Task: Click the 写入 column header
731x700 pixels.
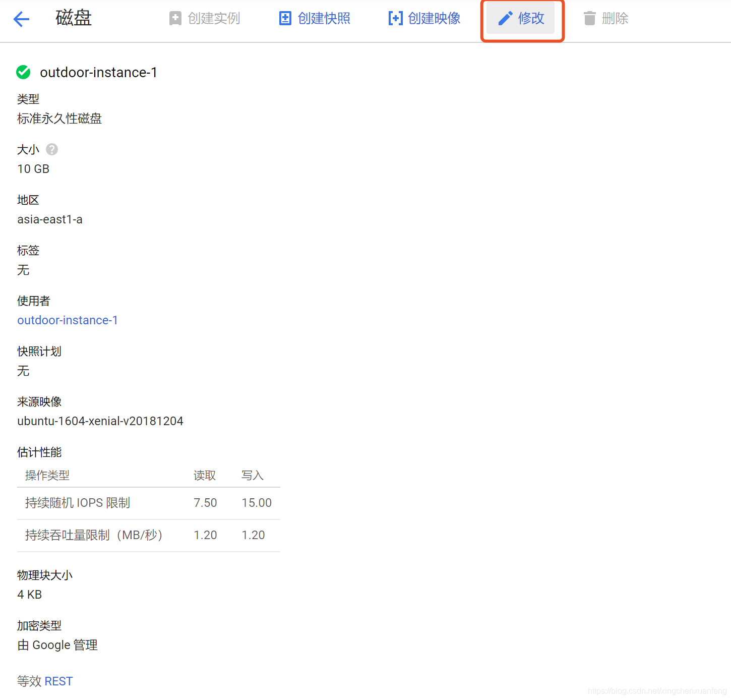Action: [x=253, y=475]
